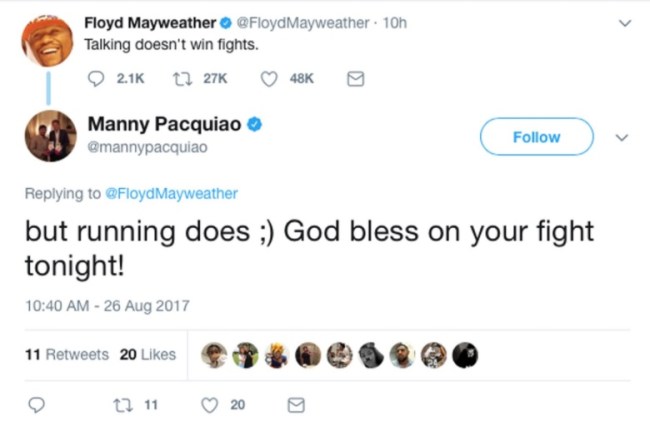Click the tweet timestamp 10:40 AM - 26 Aug 2017
Screen dimensions: 650x426
pos(107,306)
